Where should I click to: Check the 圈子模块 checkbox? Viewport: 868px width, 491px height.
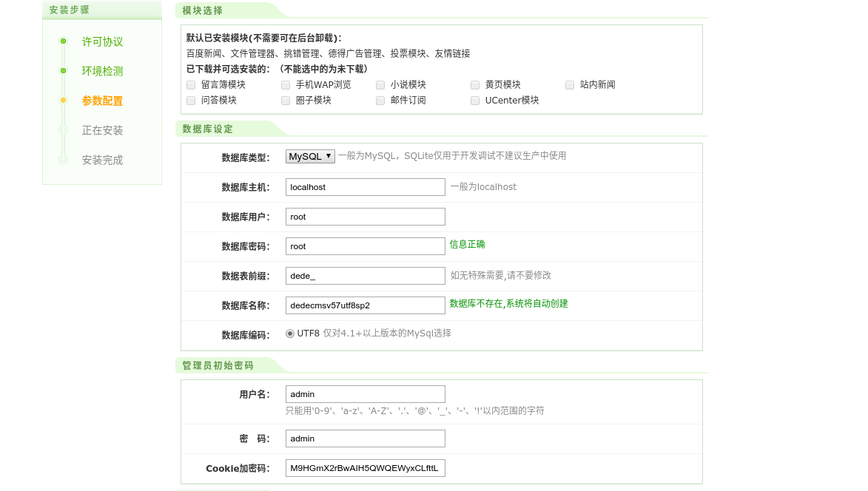(286, 101)
